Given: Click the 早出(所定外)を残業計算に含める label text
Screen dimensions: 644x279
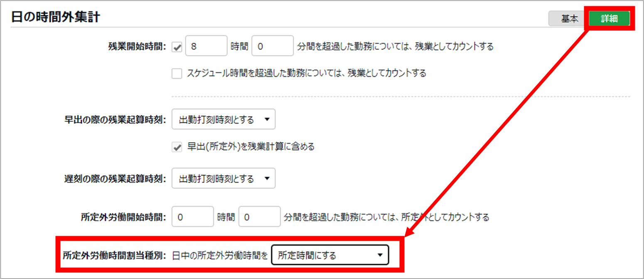Looking at the screenshot, I should pyautogui.click(x=251, y=147).
